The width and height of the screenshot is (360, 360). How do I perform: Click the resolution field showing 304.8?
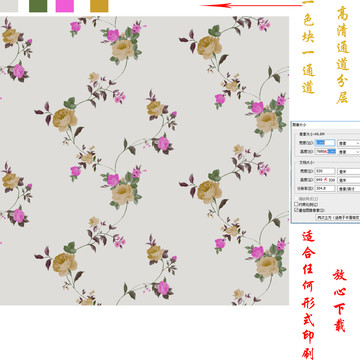coord(325,188)
